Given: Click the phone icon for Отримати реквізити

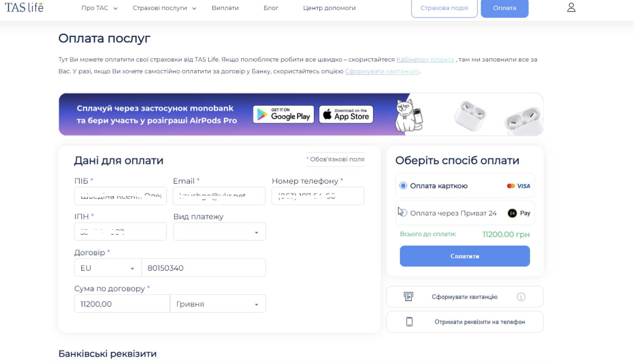Looking at the screenshot, I should pos(409,322).
